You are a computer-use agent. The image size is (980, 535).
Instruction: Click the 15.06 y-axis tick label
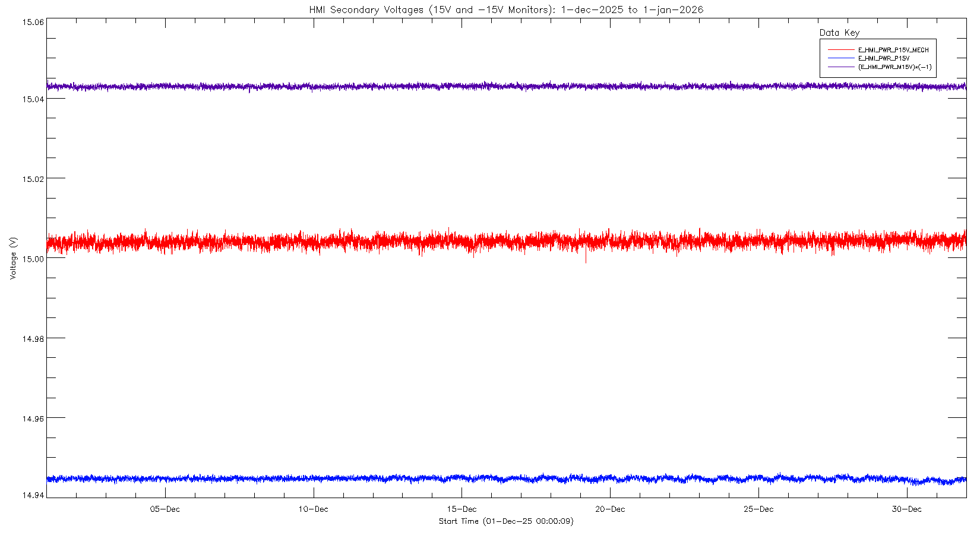coord(33,22)
